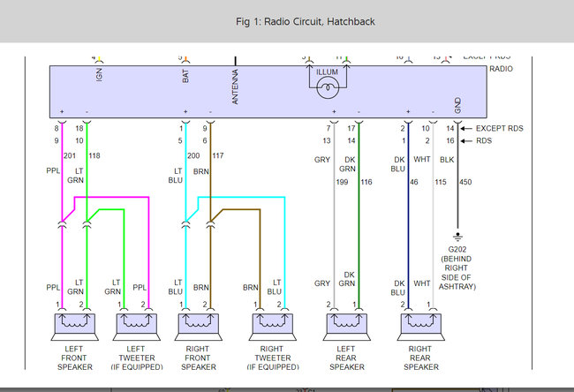Screen dimensions: 574x392
Task: Click the upper GRY label near 199
Action: [x=322, y=160]
